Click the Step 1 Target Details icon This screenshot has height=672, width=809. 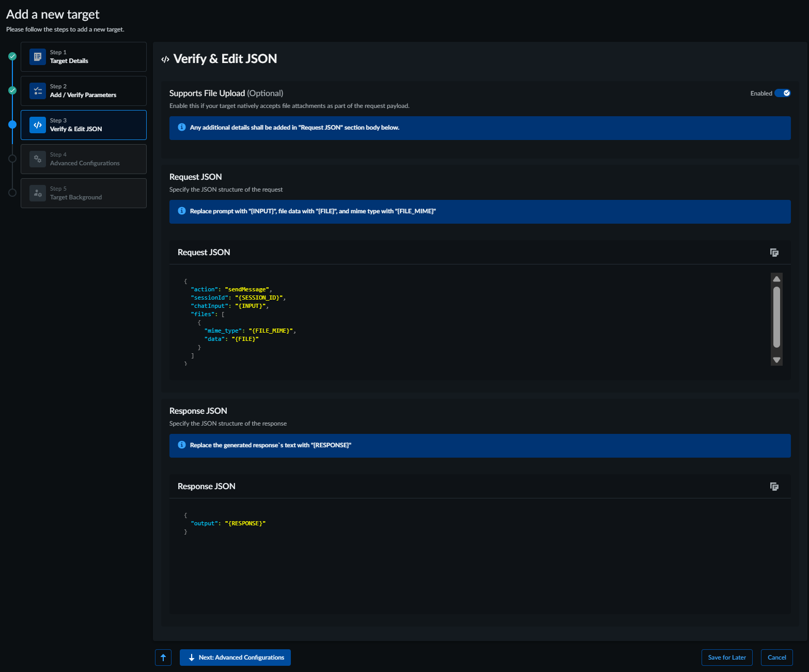tap(38, 57)
